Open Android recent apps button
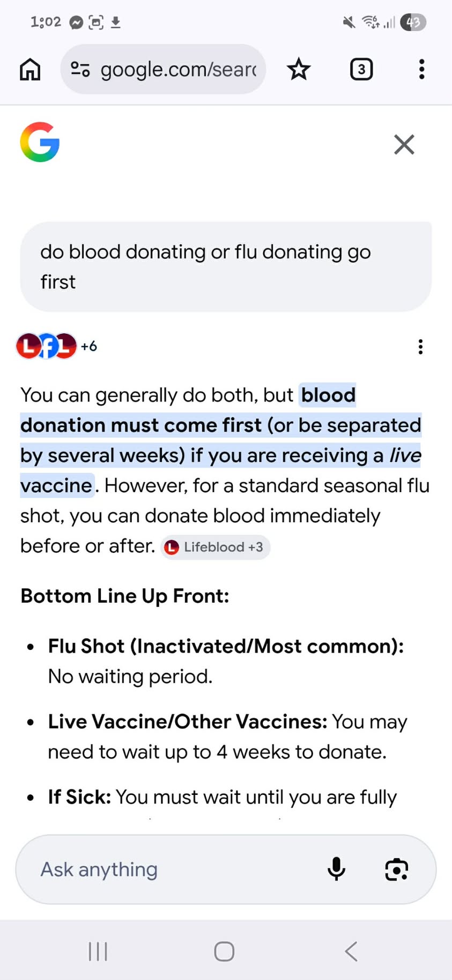 coord(98,952)
